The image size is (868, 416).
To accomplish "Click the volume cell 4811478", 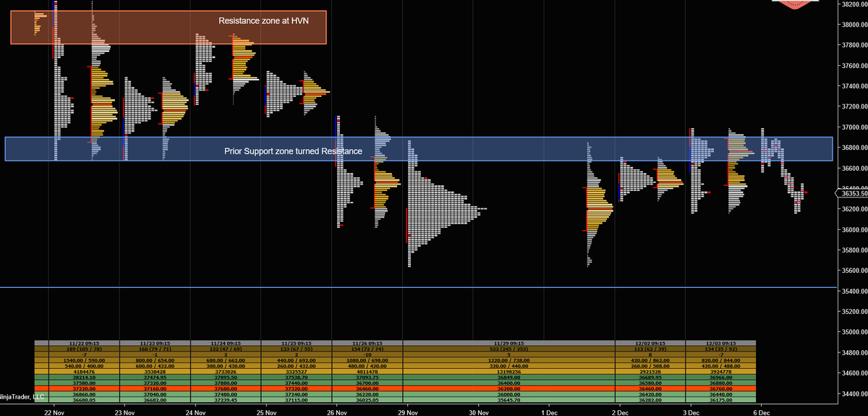I will coord(366,371).
